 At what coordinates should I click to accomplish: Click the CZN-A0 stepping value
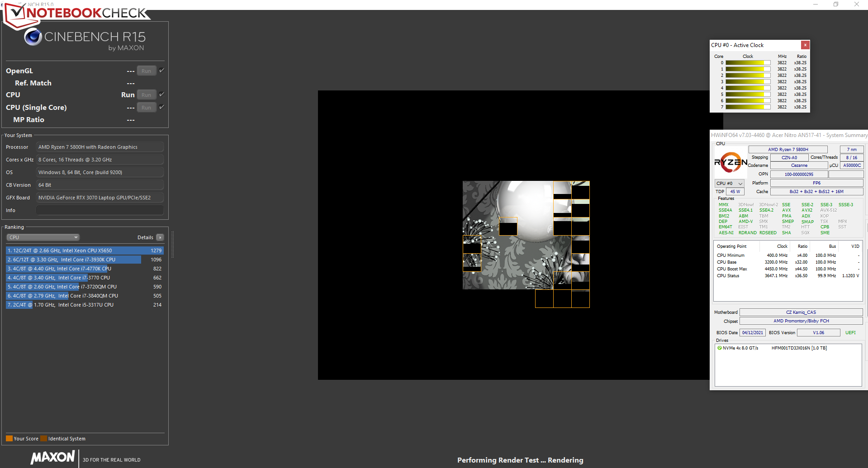pos(789,157)
